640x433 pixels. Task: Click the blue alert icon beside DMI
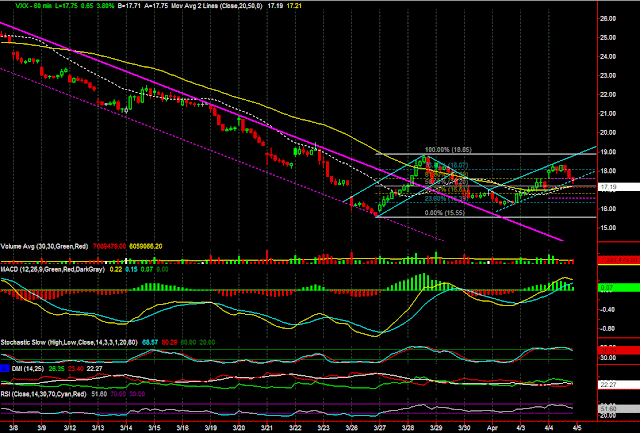tap(5, 369)
